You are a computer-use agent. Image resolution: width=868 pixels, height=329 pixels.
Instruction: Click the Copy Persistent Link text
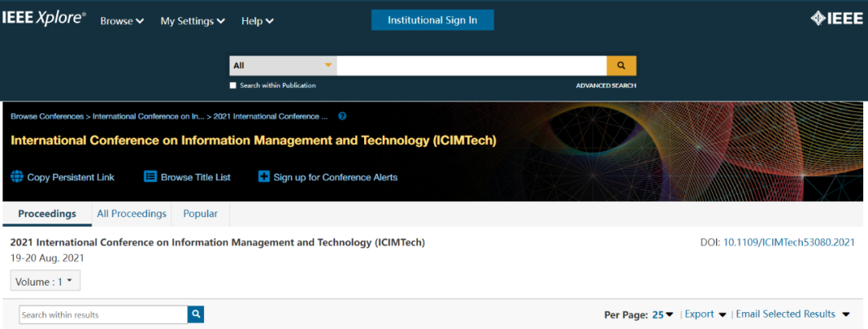71,177
